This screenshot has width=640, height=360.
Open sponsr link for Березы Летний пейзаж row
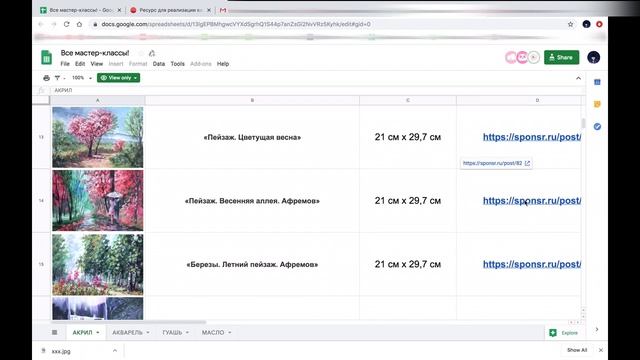[x=532, y=264]
